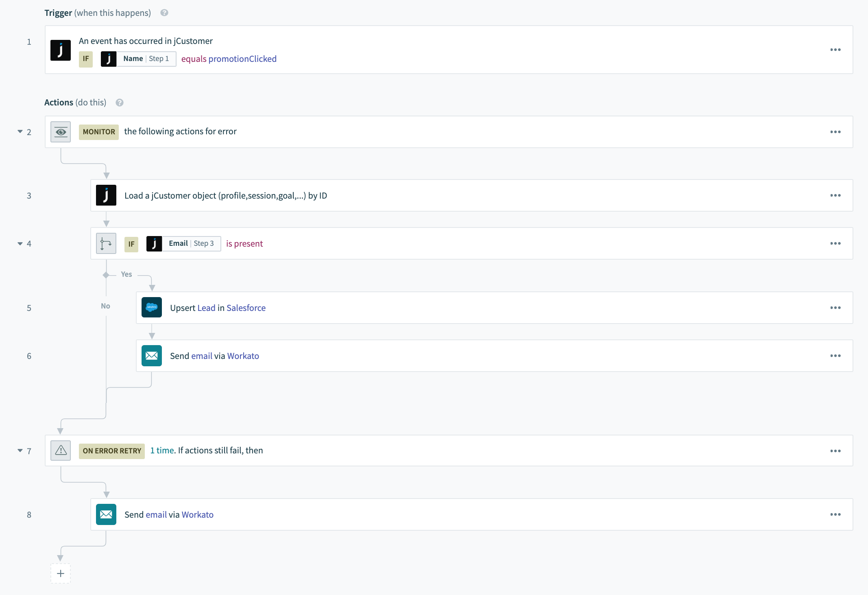The width and height of the screenshot is (868, 595).
Task: Click the ON ERROR RETRY label badge
Action: pos(112,451)
